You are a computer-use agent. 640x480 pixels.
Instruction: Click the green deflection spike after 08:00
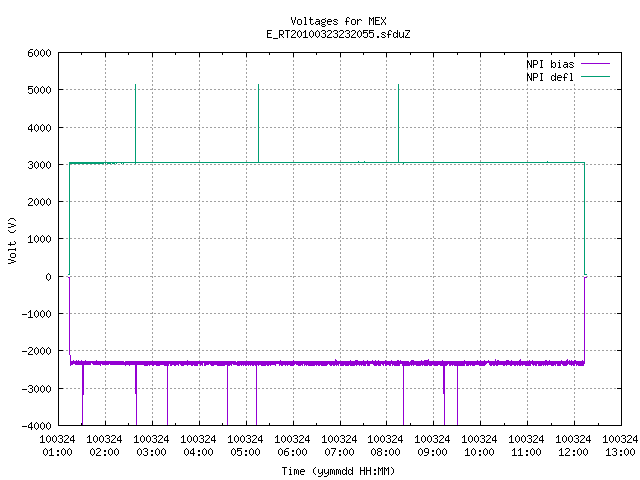[x=398, y=122]
